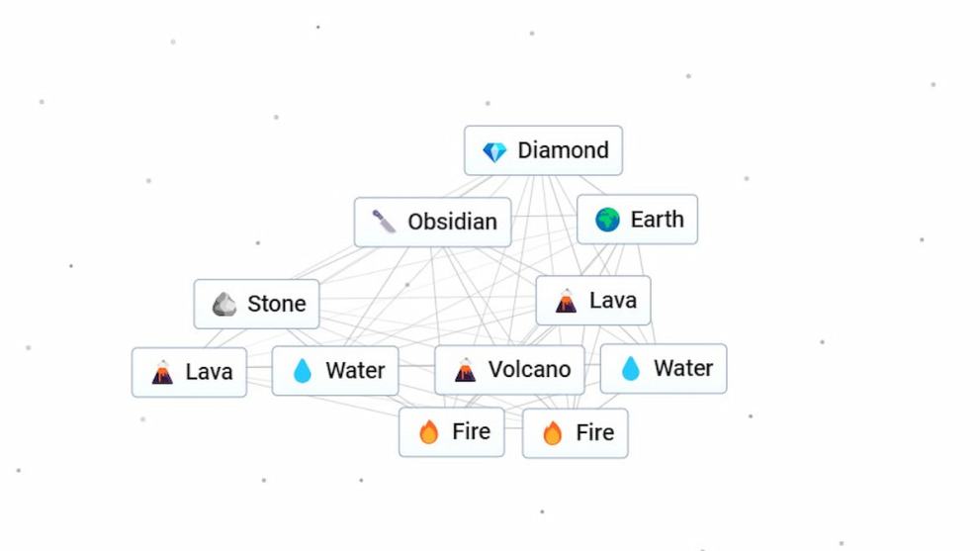
Task: Click the gray rock icon on Stone
Action: [x=224, y=305]
